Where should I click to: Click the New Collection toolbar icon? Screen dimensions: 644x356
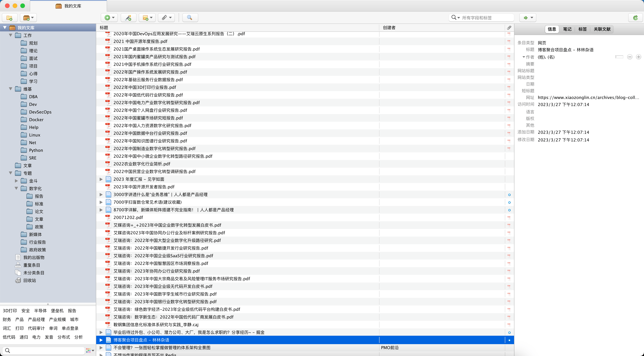click(x=10, y=18)
